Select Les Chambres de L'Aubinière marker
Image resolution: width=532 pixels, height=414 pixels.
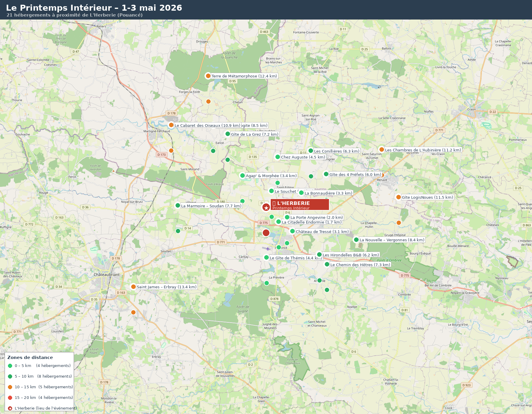coord(382,150)
